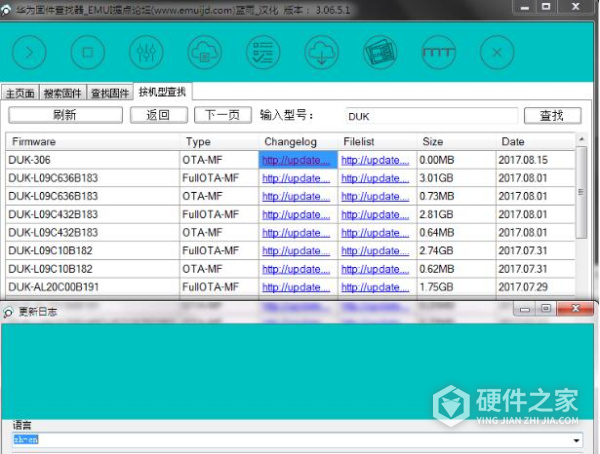This screenshot has width=600, height=454.
Task: Click the Changelog column header
Action: pyautogui.click(x=298, y=142)
